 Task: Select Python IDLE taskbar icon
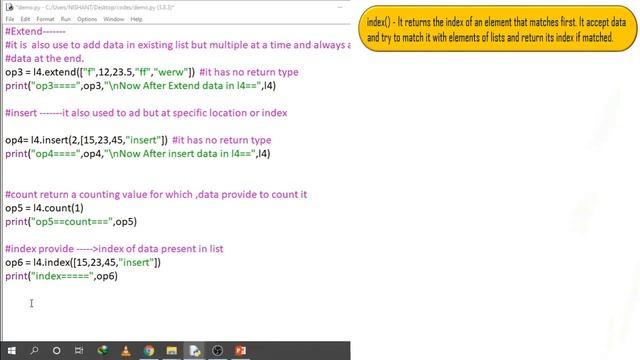195,351
